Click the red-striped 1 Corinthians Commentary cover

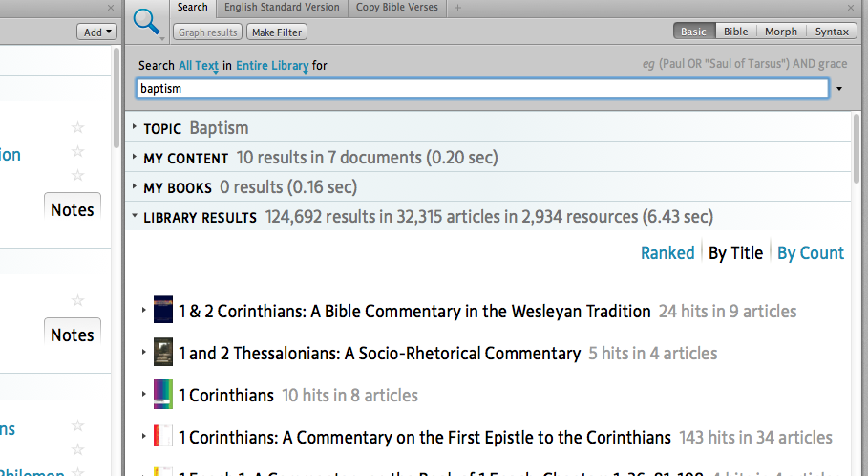click(163, 437)
